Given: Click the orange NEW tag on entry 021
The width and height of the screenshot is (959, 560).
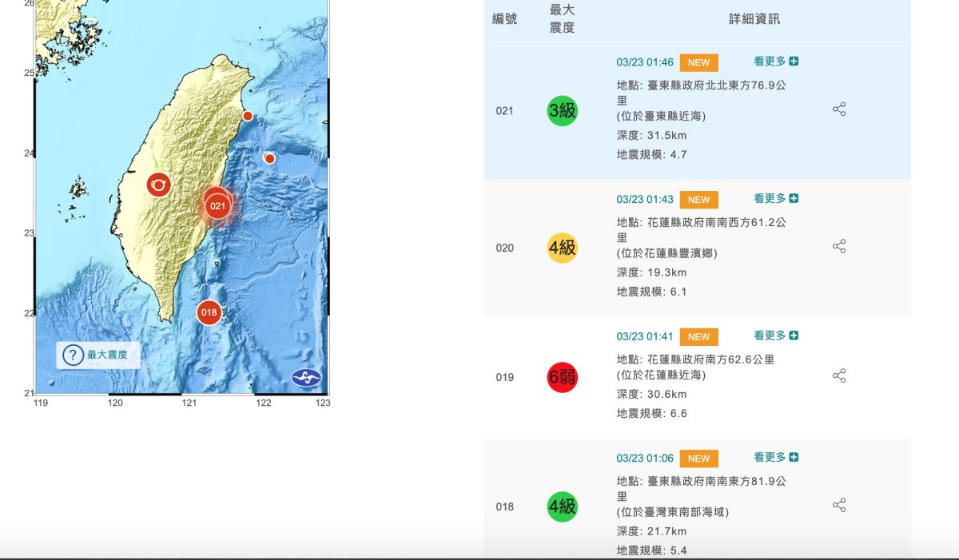Looking at the screenshot, I should tap(698, 62).
